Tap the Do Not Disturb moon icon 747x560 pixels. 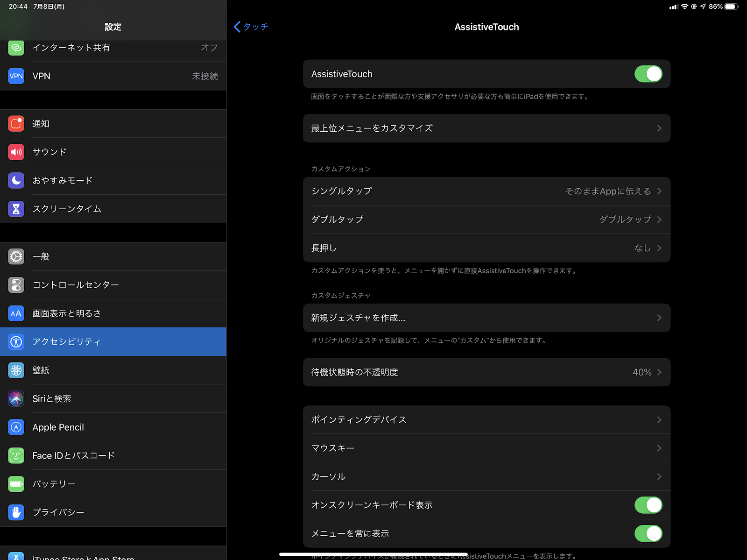click(x=16, y=180)
